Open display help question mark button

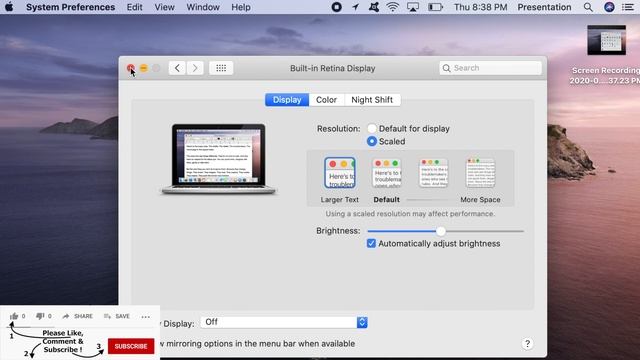tap(527, 344)
